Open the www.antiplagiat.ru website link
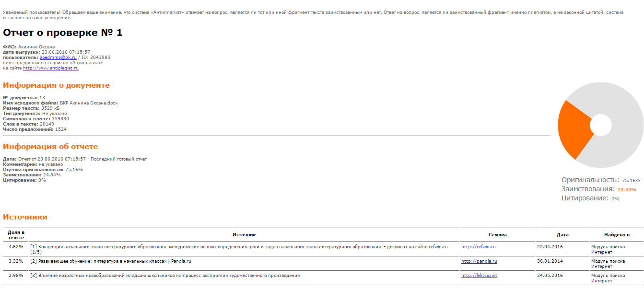644x301 pixels. (x=51, y=68)
